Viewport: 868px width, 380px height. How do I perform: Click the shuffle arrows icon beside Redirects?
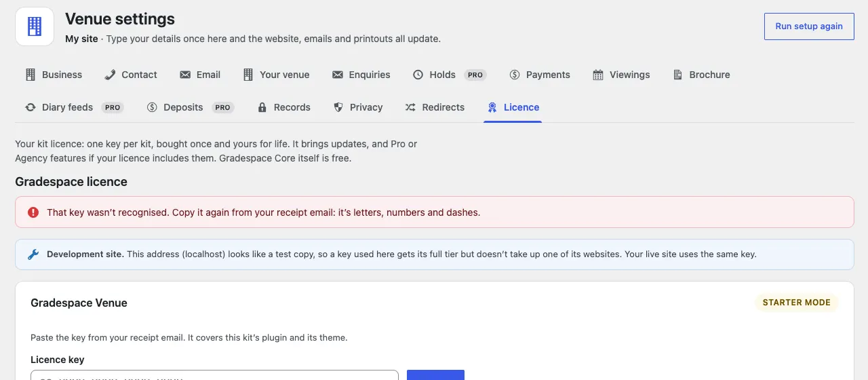[x=411, y=107]
